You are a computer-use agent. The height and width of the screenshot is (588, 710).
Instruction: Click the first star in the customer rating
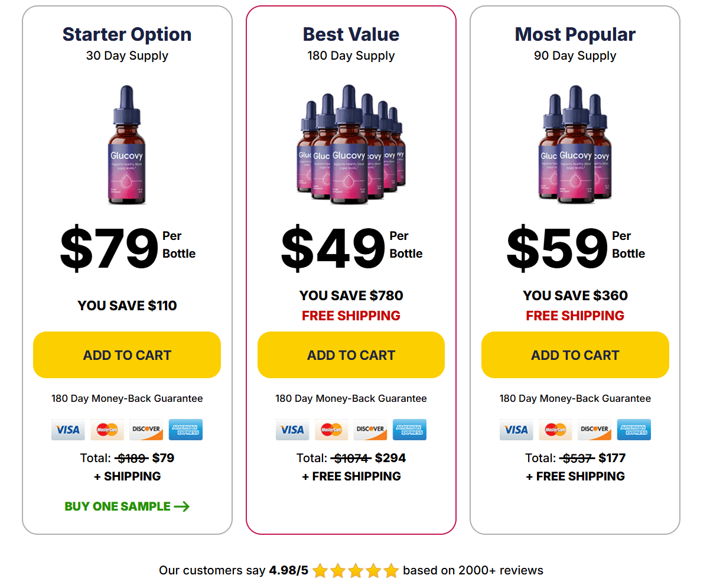320,570
